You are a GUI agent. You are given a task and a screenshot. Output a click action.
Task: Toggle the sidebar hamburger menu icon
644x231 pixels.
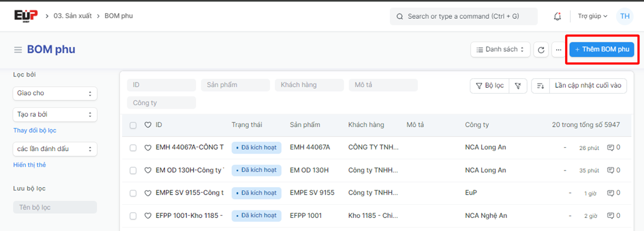(x=18, y=50)
